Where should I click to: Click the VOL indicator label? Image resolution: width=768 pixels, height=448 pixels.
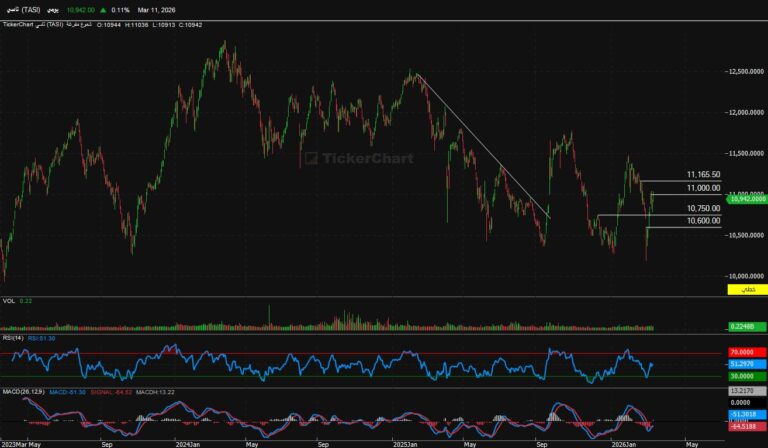[9, 300]
